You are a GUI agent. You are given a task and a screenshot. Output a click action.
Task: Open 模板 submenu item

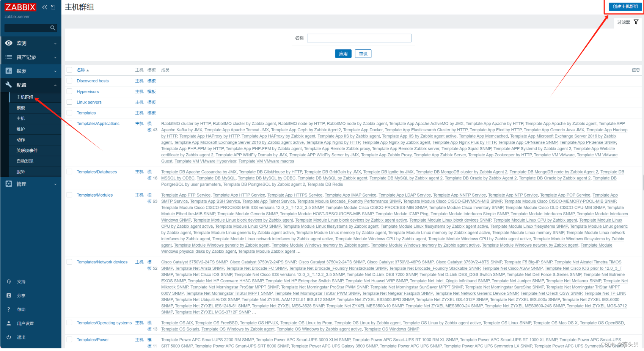click(x=21, y=108)
